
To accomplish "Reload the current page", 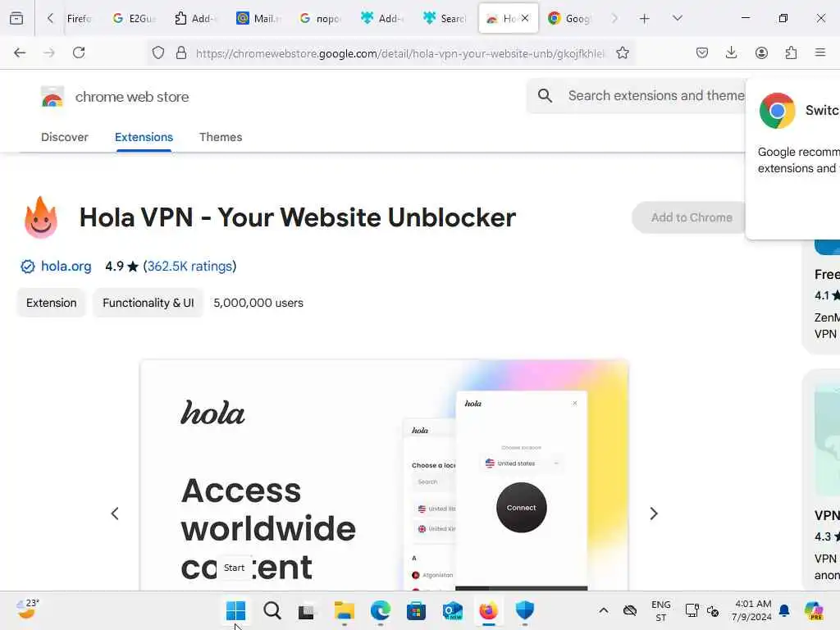I will (79, 52).
